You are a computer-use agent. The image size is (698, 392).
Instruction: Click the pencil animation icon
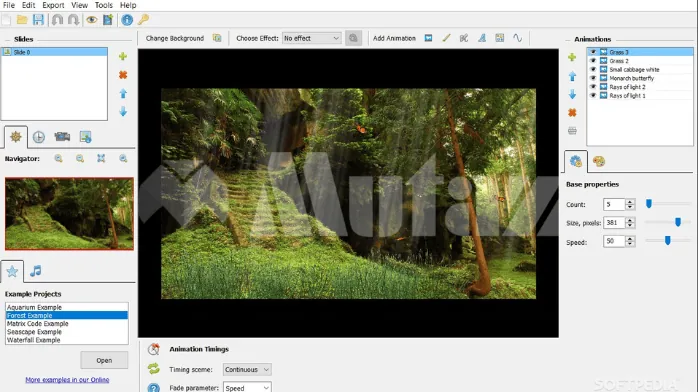446,38
